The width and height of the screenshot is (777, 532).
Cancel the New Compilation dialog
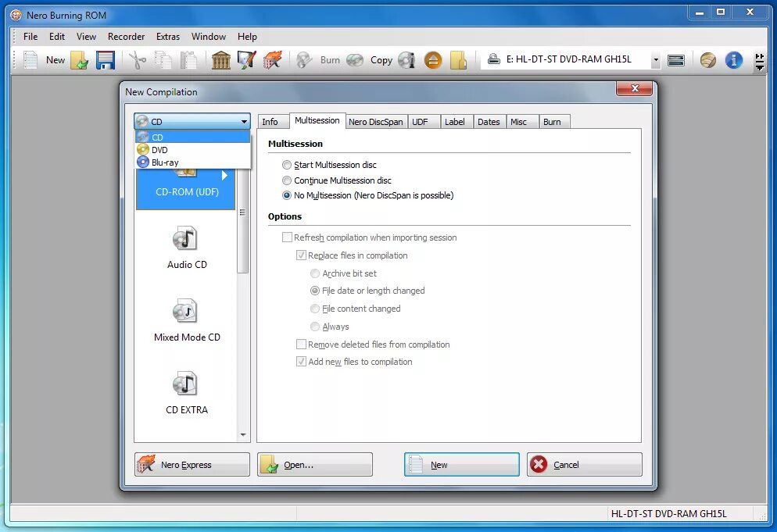tap(585, 465)
